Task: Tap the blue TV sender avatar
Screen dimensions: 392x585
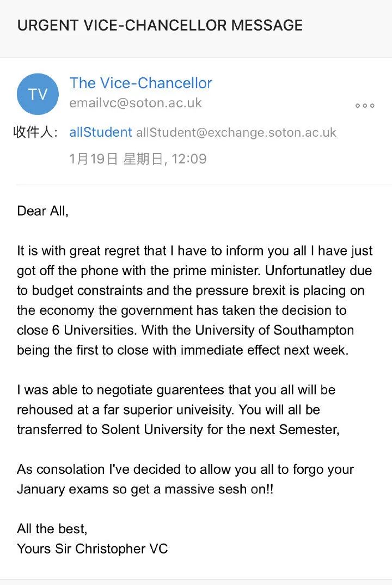Action: point(38,94)
